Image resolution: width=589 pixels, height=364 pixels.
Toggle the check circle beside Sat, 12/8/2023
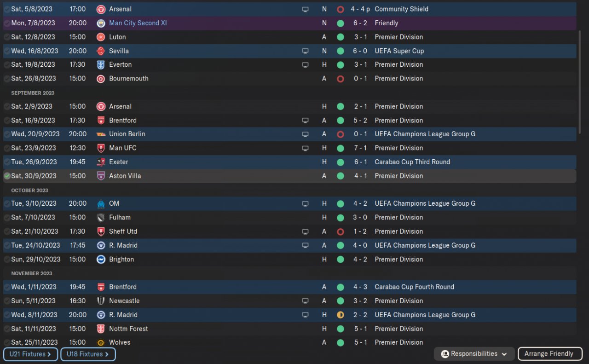(x=7, y=37)
